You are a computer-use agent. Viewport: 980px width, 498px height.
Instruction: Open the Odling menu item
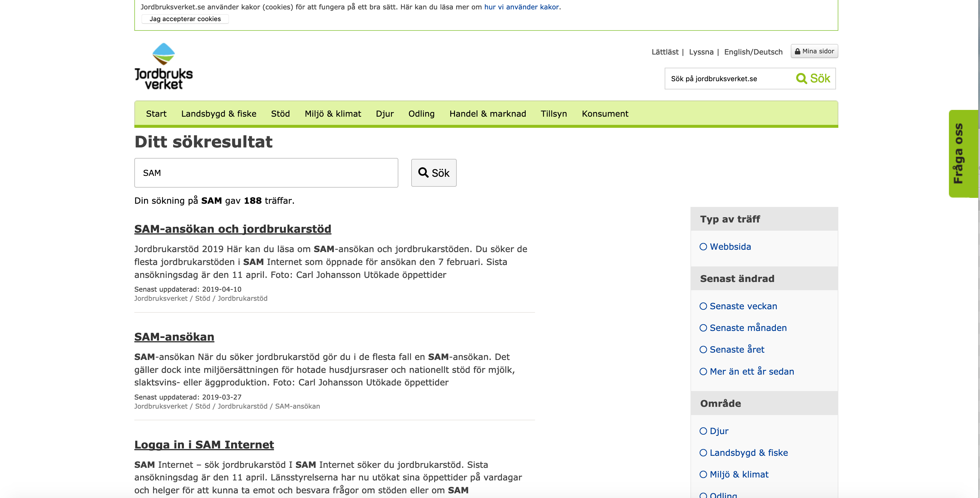pyautogui.click(x=421, y=114)
